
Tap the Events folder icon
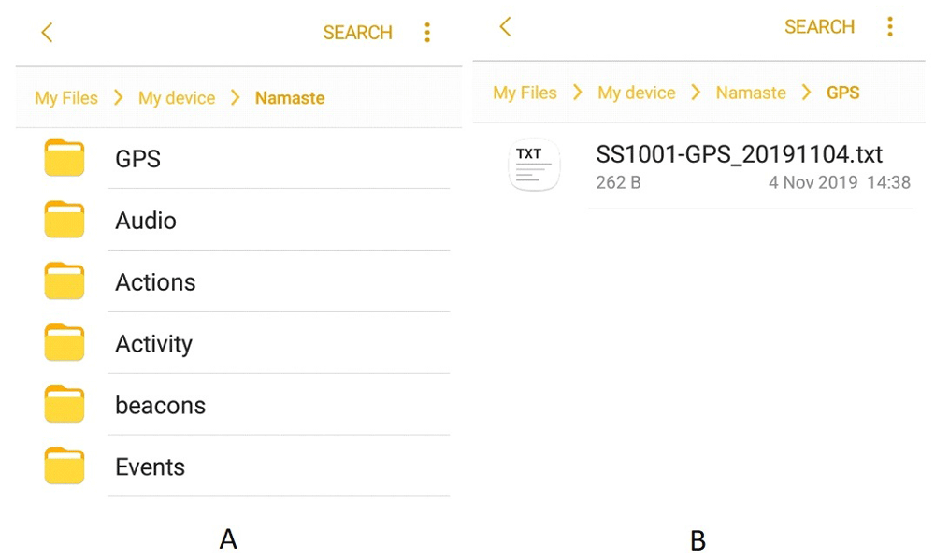click(x=65, y=467)
